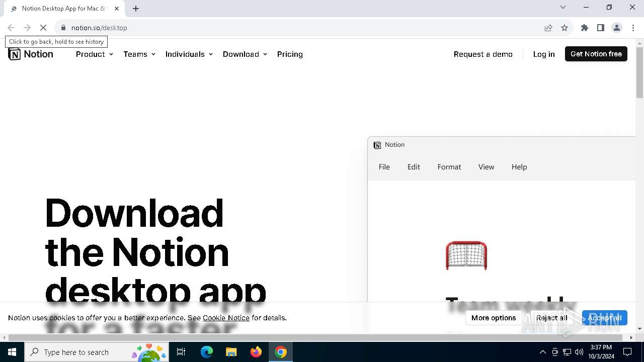
Task: Open the notifications center icon
Action: pyautogui.click(x=627, y=352)
